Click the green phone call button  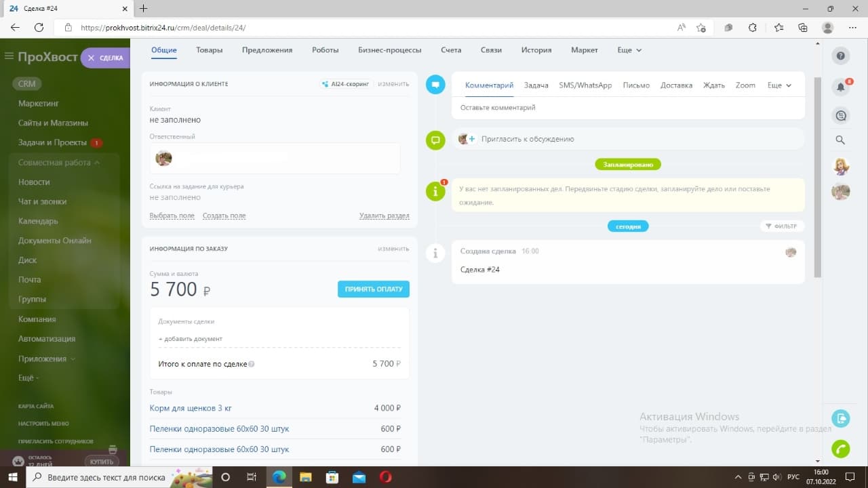coord(841,449)
